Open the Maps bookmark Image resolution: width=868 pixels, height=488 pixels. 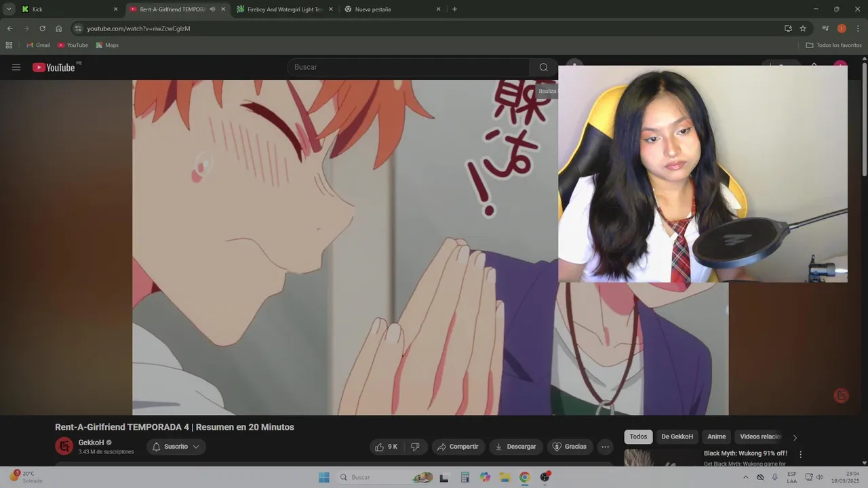tap(107, 45)
